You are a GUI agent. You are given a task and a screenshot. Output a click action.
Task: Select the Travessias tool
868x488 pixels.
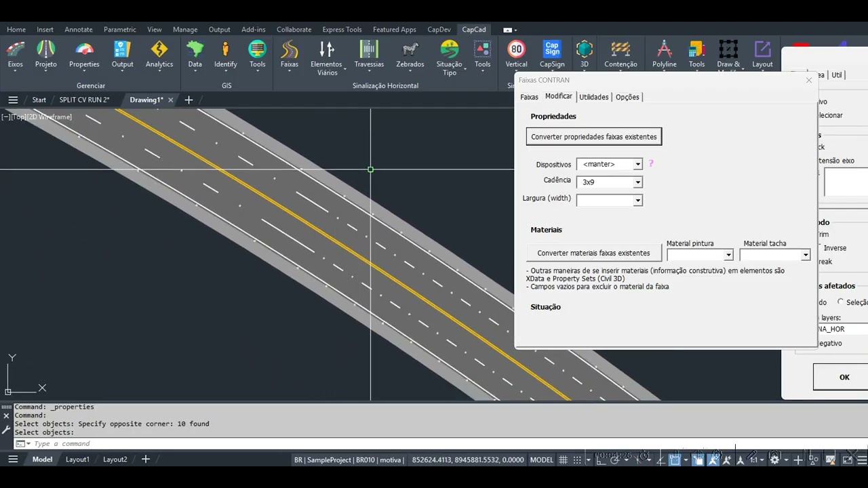(369, 54)
